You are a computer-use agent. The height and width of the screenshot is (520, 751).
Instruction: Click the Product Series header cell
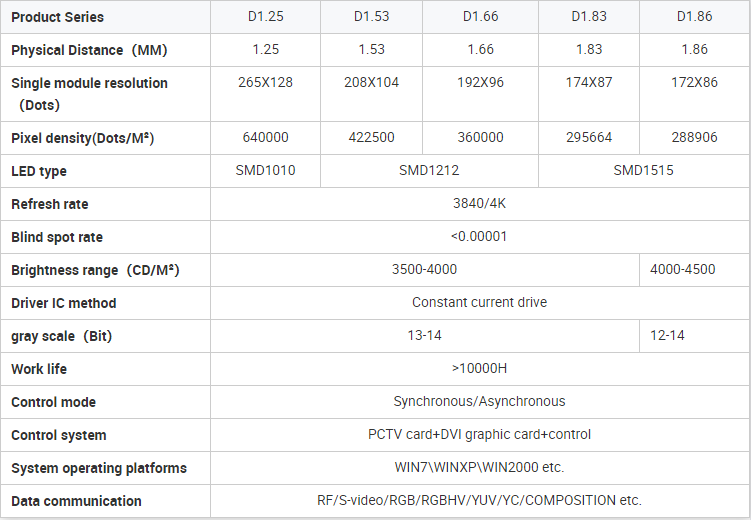pos(57,17)
